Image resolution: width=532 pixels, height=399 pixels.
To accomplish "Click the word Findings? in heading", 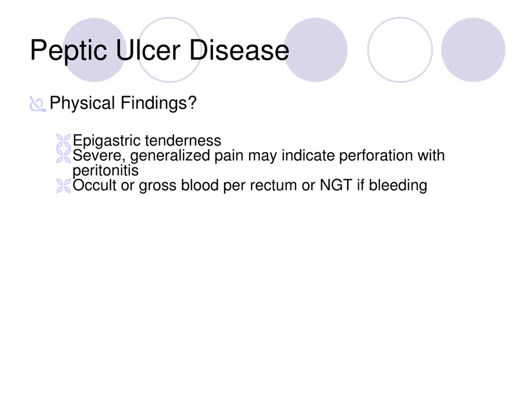I will [x=159, y=103].
